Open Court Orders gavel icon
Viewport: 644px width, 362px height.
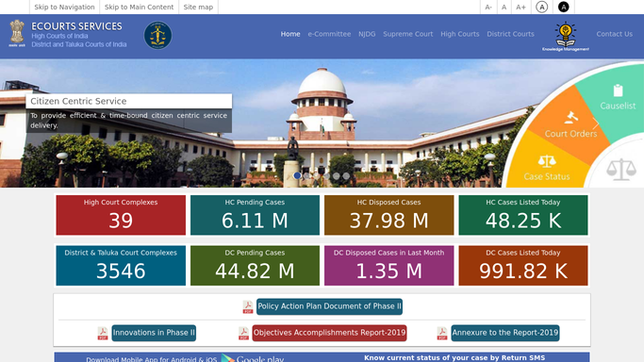(x=570, y=118)
